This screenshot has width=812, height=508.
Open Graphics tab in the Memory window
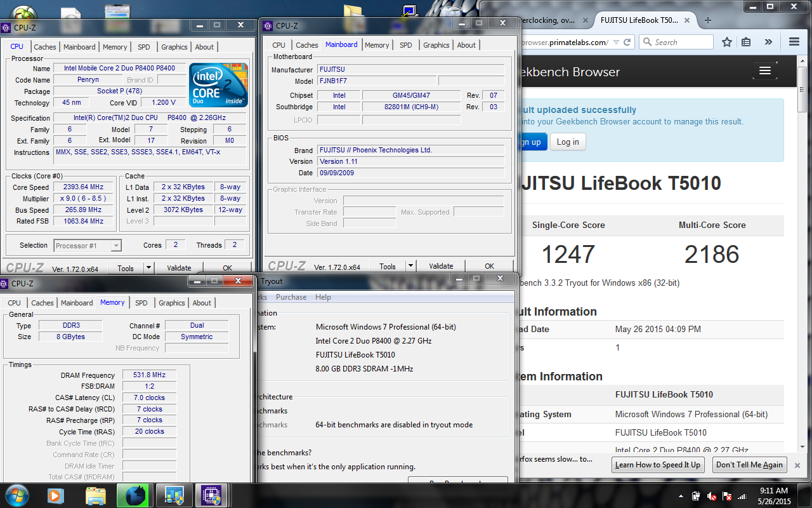tap(172, 303)
